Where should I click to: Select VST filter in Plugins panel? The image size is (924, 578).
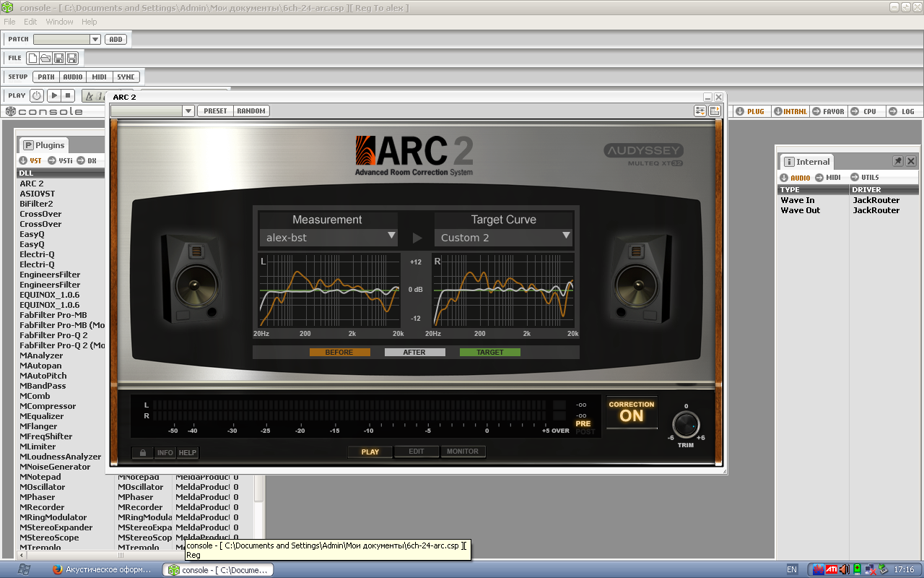(x=30, y=160)
